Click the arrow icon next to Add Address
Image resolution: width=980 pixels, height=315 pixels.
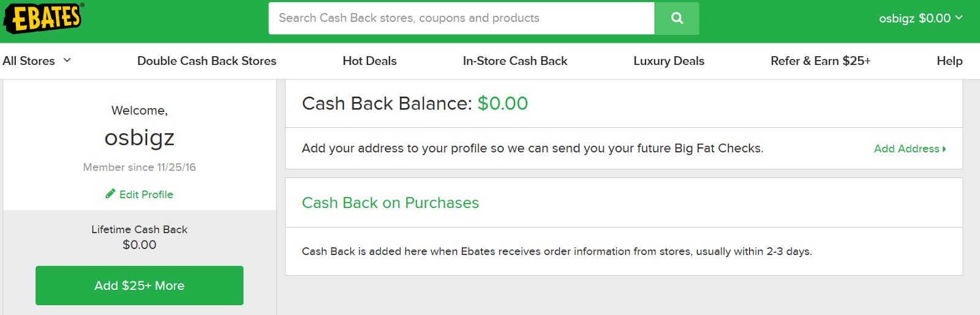(x=944, y=149)
